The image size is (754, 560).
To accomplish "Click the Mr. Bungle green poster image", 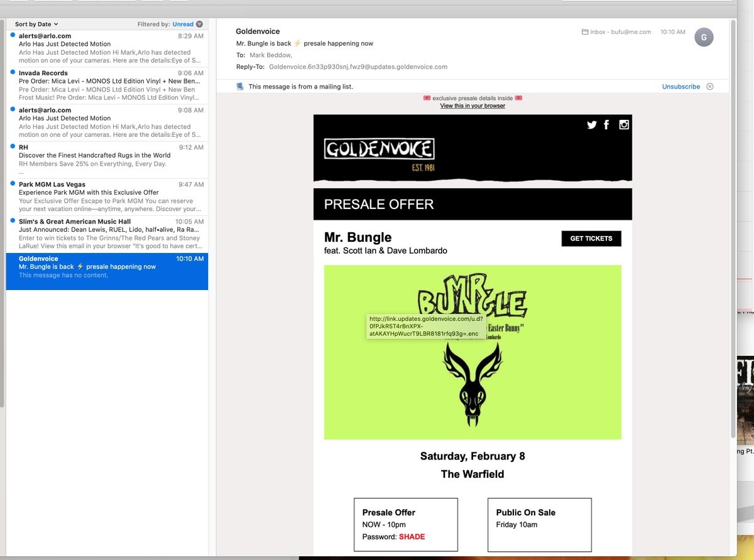I will click(x=473, y=352).
